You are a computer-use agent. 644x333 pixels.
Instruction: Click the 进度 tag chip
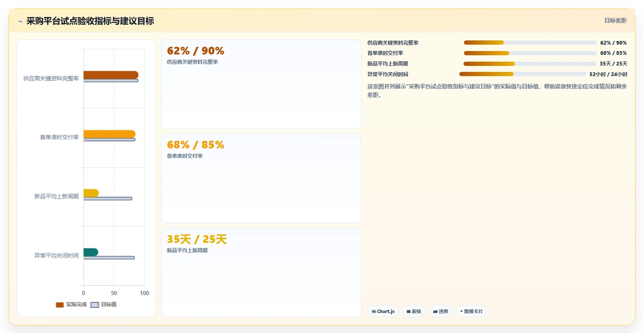(x=441, y=311)
